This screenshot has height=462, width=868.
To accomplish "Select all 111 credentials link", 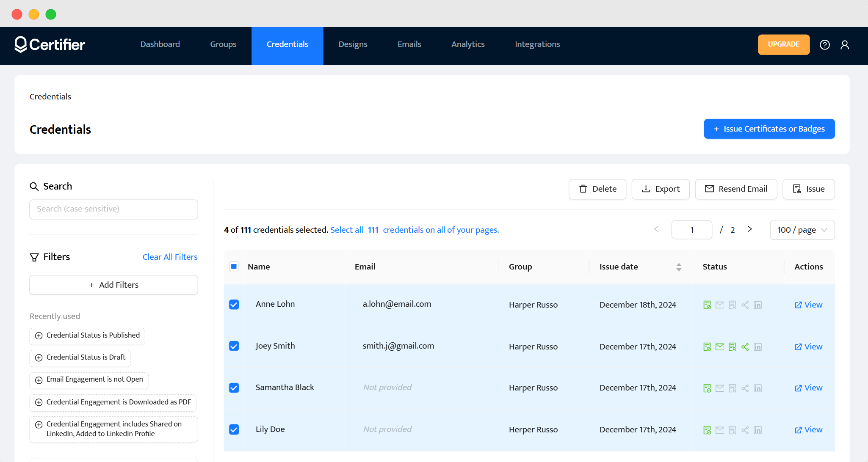I will (x=415, y=230).
